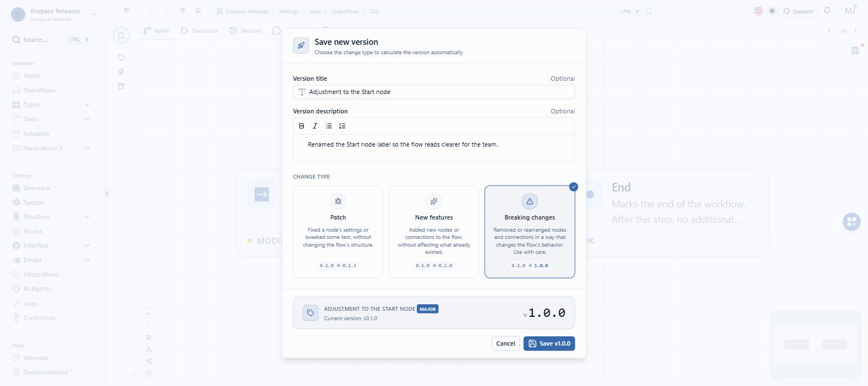Click the rocket icon in dialog header
The height and width of the screenshot is (386, 868).
(x=301, y=46)
